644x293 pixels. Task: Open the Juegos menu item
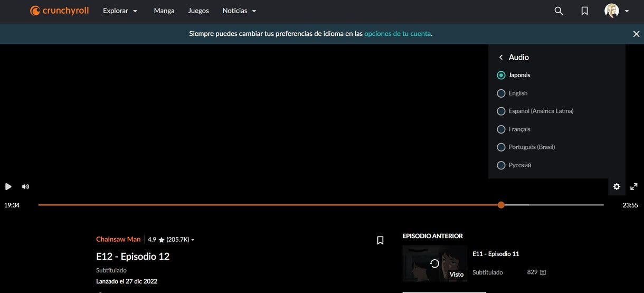pyautogui.click(x=198, y=11)
